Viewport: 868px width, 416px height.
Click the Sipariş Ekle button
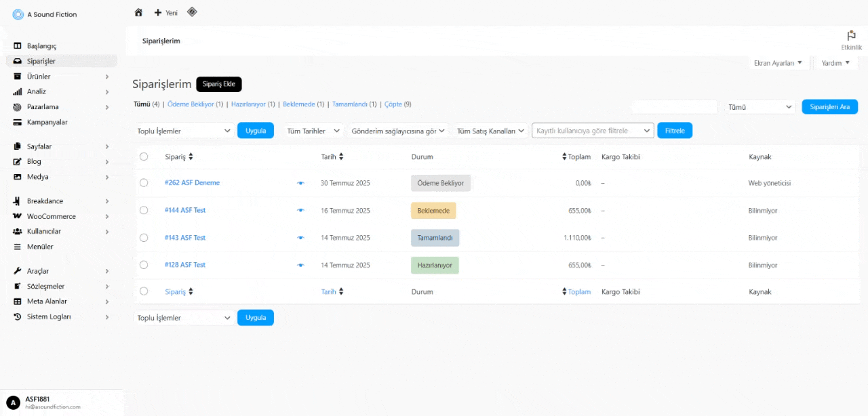point(218,84)
